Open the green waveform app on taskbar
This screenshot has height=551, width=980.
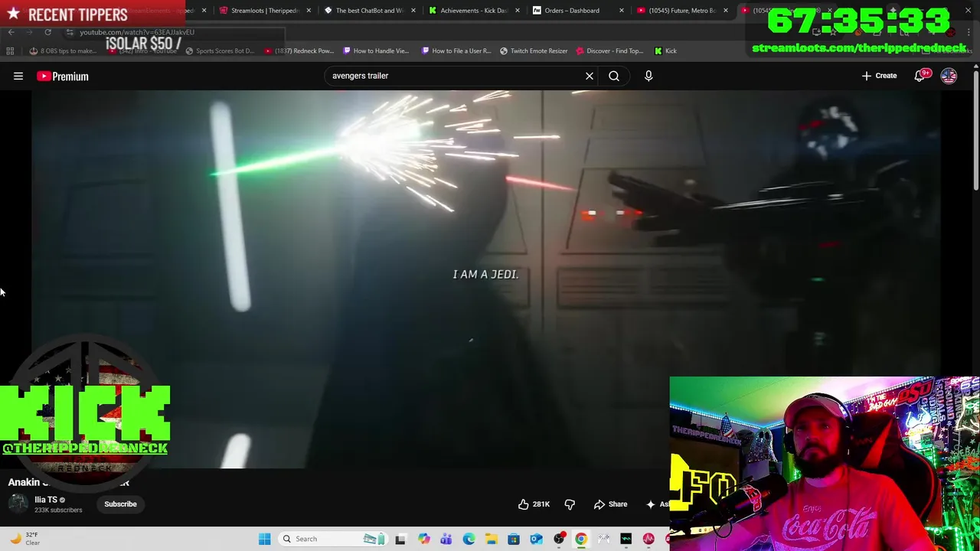(626, 539)
